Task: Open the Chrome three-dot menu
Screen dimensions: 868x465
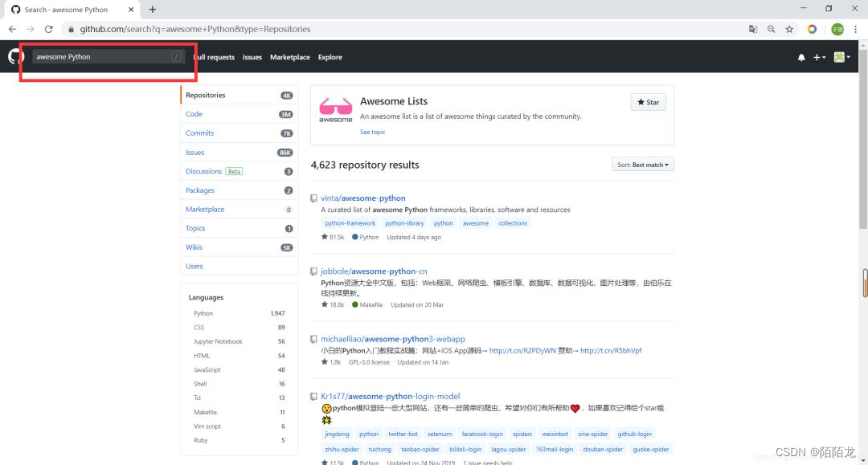Action: (x=855, y=29)
